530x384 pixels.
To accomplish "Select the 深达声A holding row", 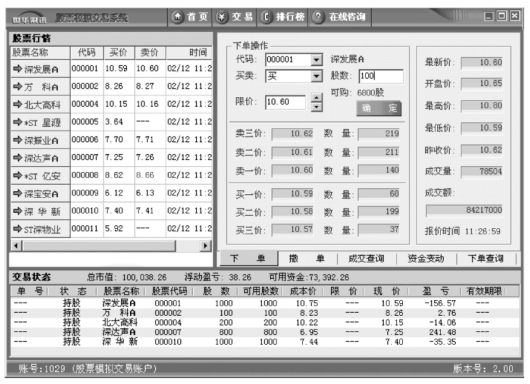I will point(265,332).
